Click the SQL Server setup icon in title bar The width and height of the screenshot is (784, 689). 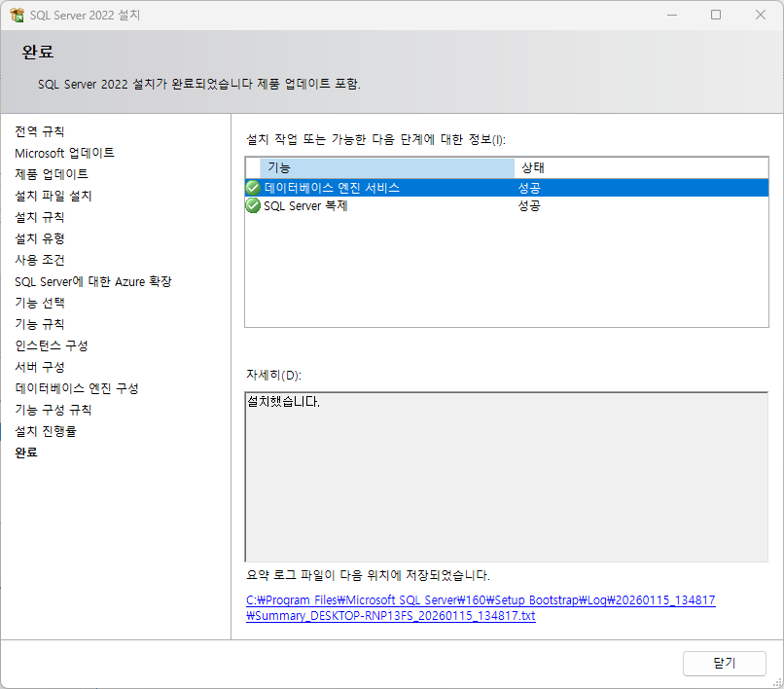pos(17,15)
